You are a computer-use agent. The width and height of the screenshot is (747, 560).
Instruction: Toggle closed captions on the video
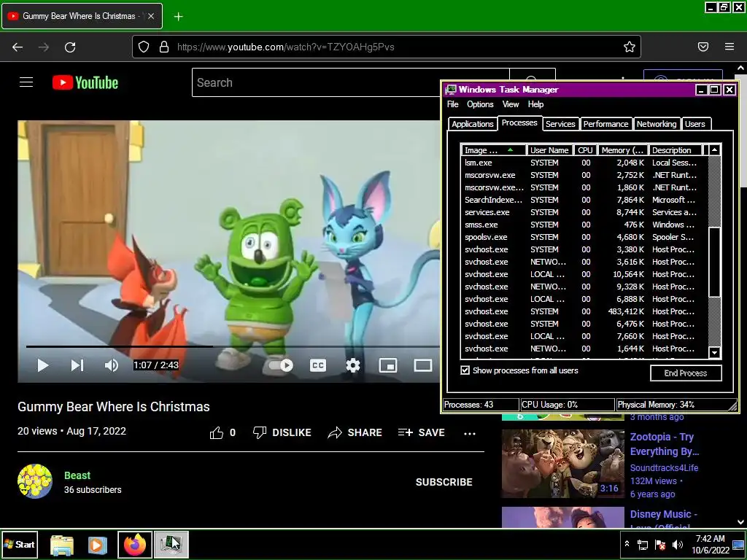(318, 365)
